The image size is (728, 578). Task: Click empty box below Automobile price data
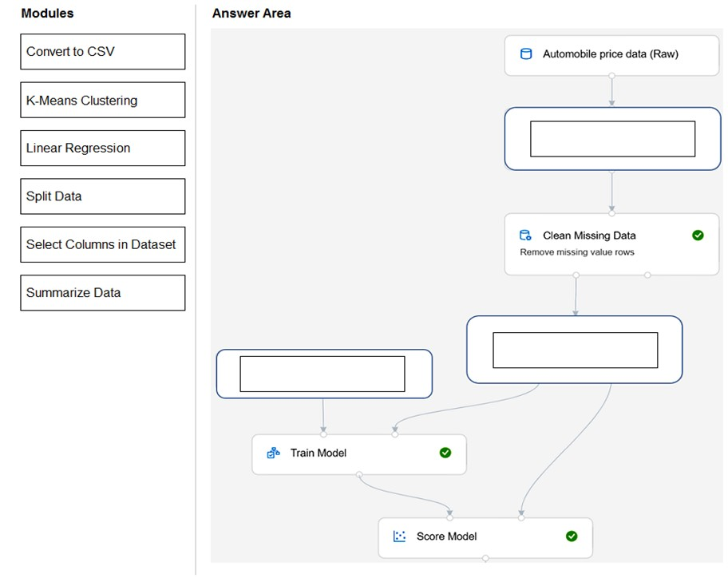tap(612, 139)
